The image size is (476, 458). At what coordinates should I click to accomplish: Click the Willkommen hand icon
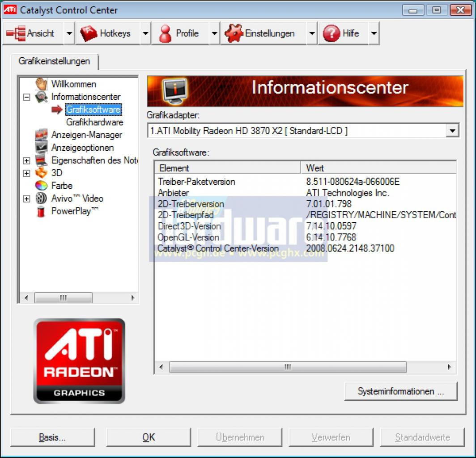[41, 84]
